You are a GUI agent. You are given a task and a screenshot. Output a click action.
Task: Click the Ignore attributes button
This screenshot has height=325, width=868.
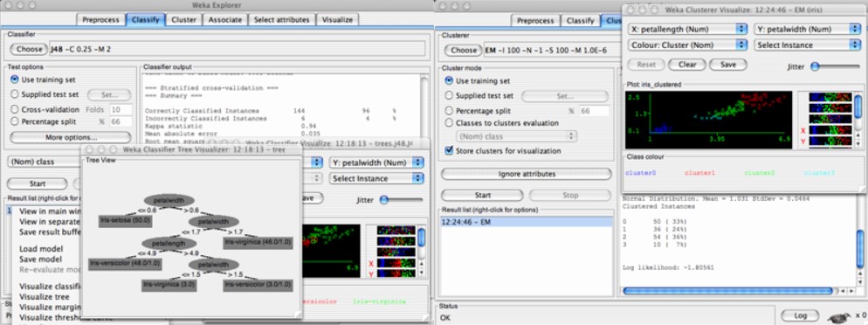[x=527, y=174]
